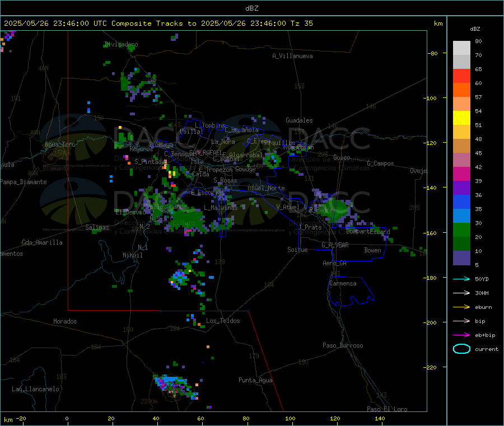Click the Aero_GA map label
Screen dimensions: 504x426
pyautogui.click(x=334, y=263)
